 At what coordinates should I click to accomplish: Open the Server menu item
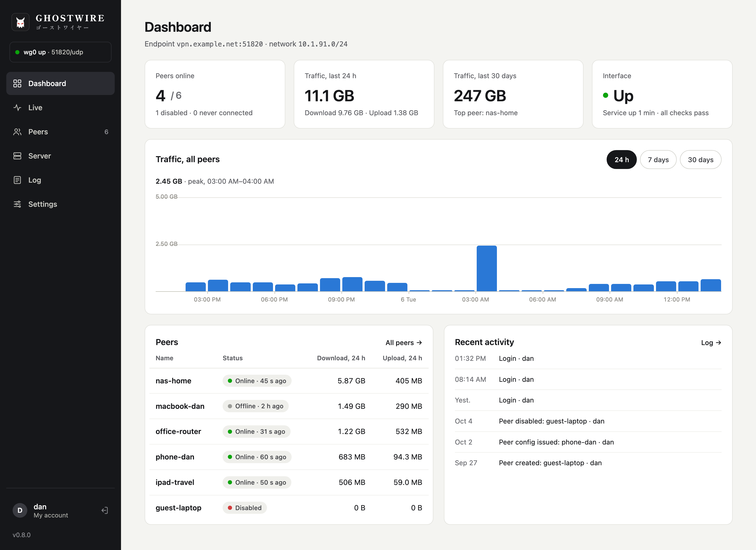(60, 156)
